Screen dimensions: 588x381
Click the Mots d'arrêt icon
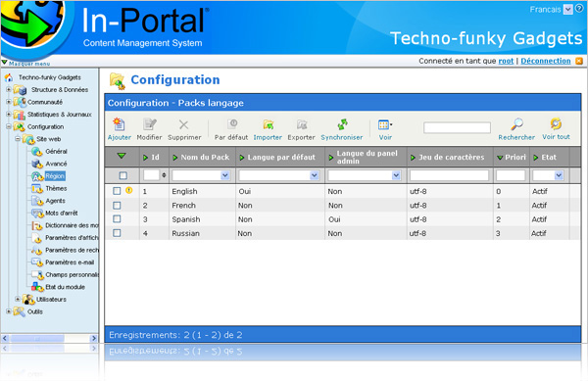pyautogui.click(x=37, y=214)
